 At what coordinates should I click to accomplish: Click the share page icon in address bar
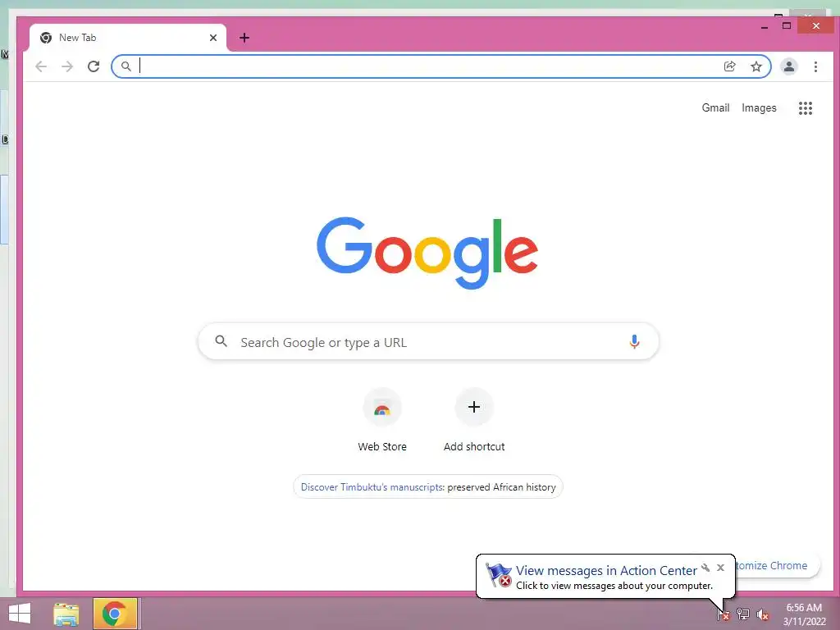pos(729,66)
